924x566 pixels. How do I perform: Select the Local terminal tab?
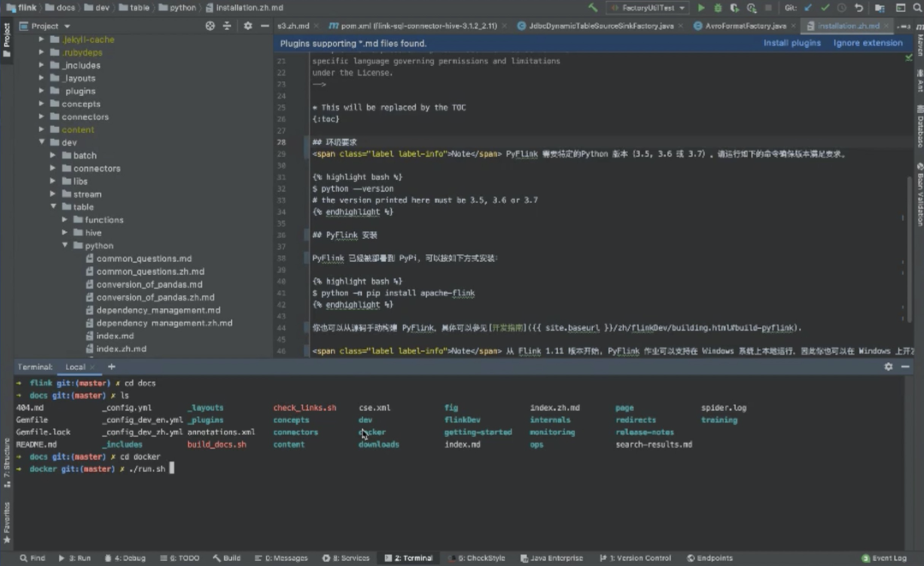tap(74, 366)
